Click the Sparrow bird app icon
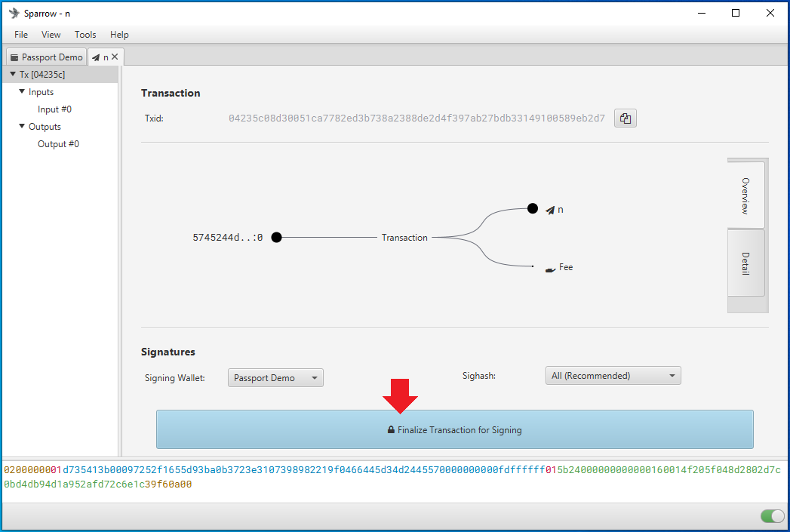The image size is (790, 532). click(14, 13)
